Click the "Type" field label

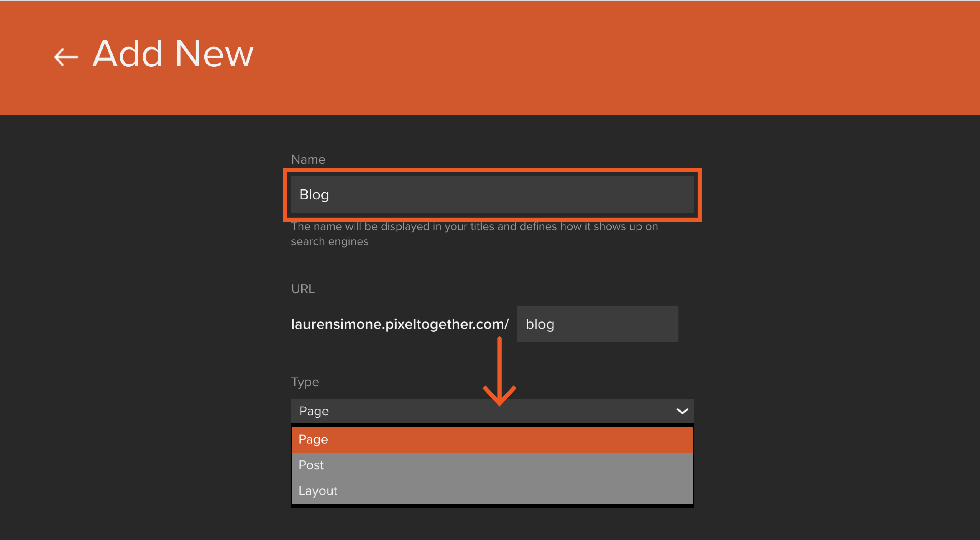pyautogui.click(x=305, y=382)
